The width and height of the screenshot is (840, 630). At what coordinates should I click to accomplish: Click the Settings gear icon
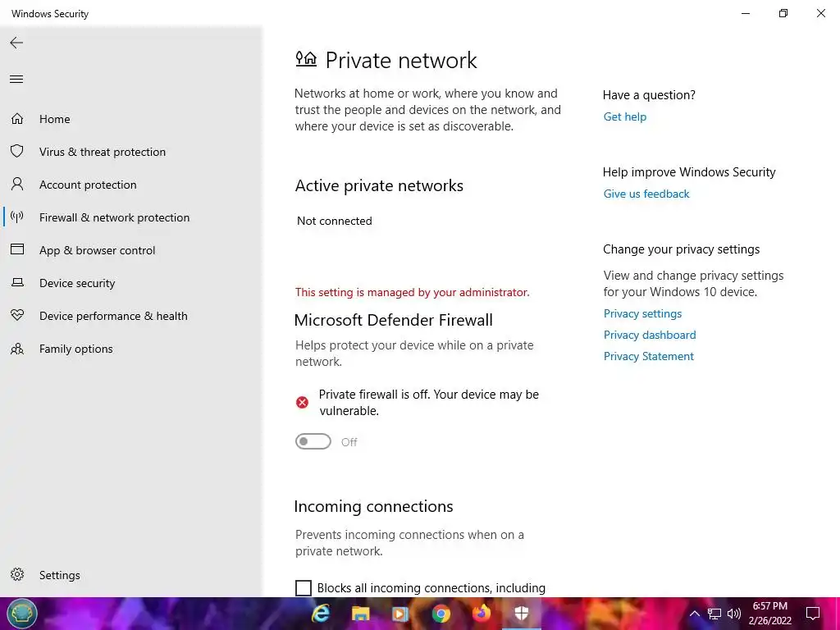pos(17,574)
